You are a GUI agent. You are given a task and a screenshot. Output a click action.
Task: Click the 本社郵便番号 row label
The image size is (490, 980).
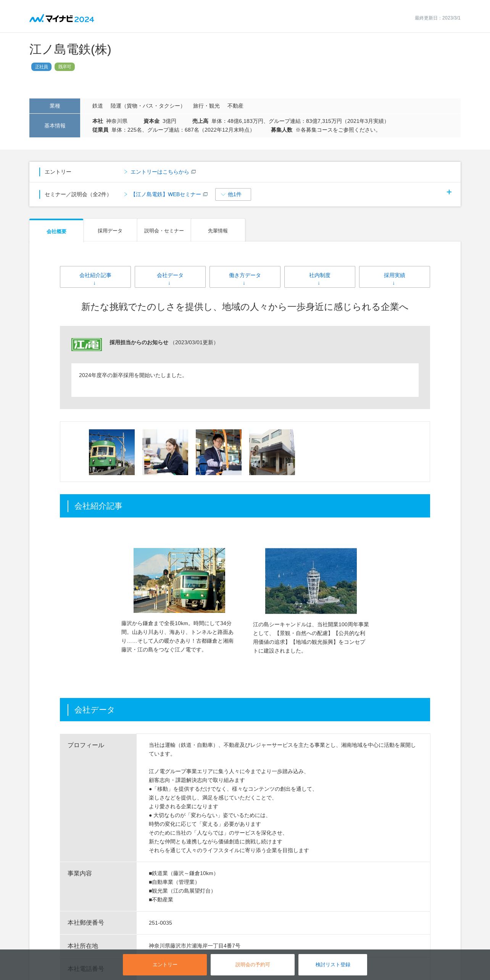[86, 923]
